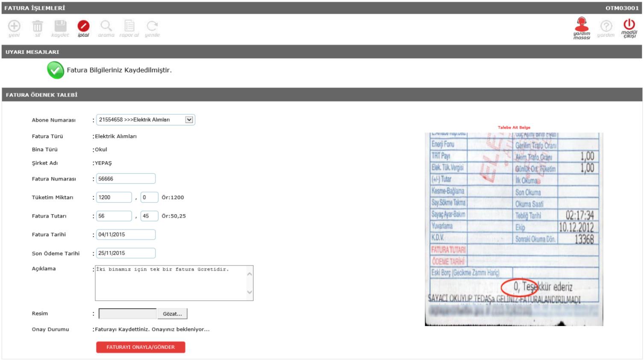Click the 'FATURA İŞLEMLERİ' title text
This screenshot has width=644, height=362.
pyautogui.click(x=35, y=8)
